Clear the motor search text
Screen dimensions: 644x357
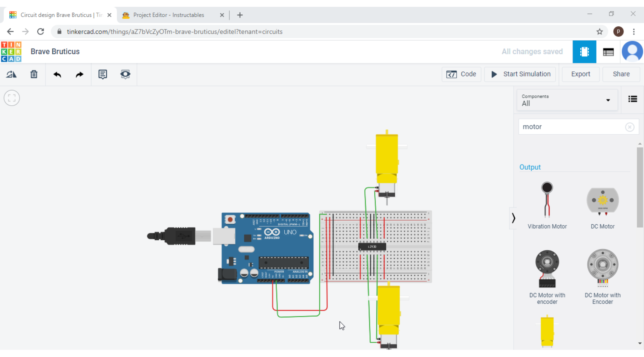pos(630,127)
